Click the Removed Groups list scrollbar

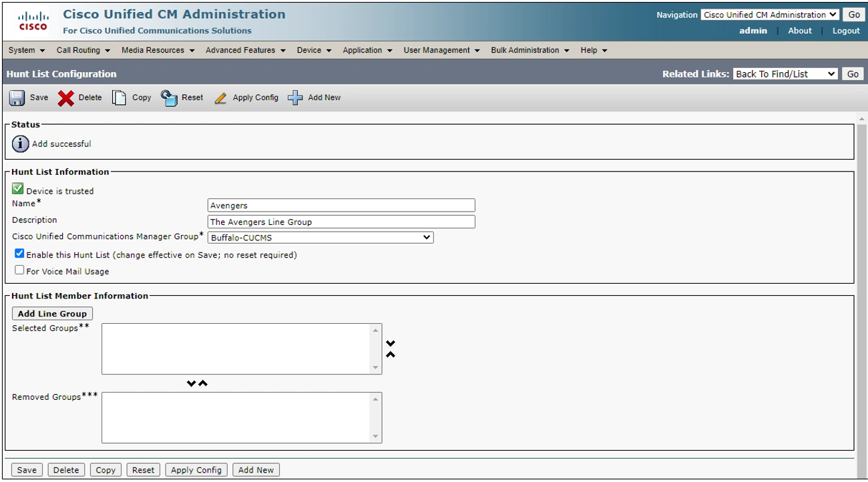(x=377, y=417)
